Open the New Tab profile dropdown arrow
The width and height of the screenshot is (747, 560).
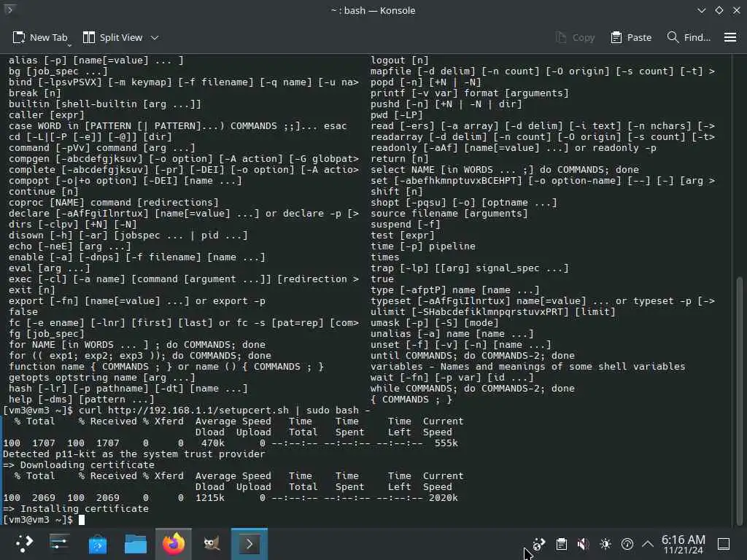[x=69, y=45]
